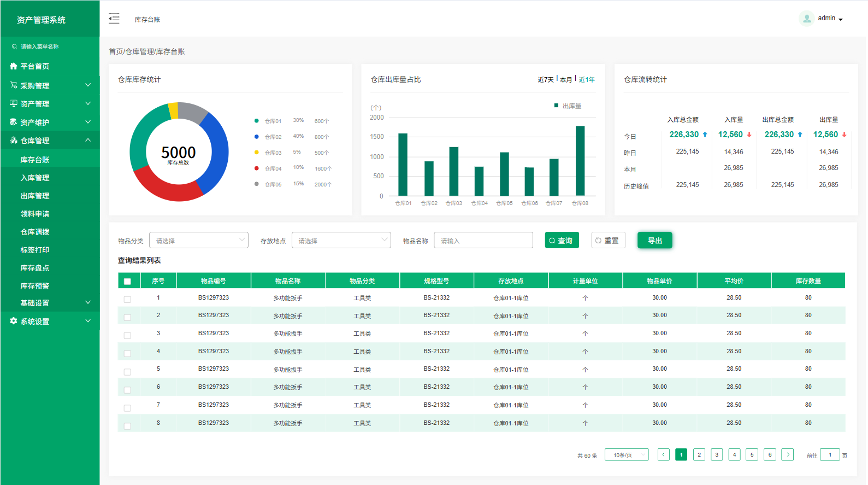This screenshot has height=485, width=868.
Task: Go to next page using right arrow
Action: [x=787, y=454]
